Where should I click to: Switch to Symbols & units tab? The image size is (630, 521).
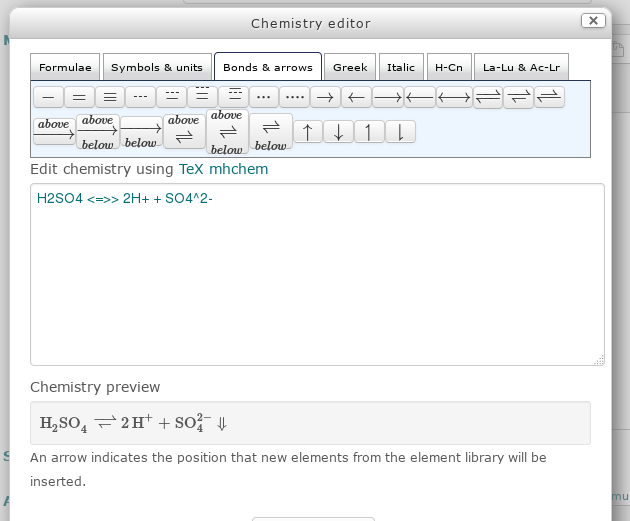pos(157,67)
